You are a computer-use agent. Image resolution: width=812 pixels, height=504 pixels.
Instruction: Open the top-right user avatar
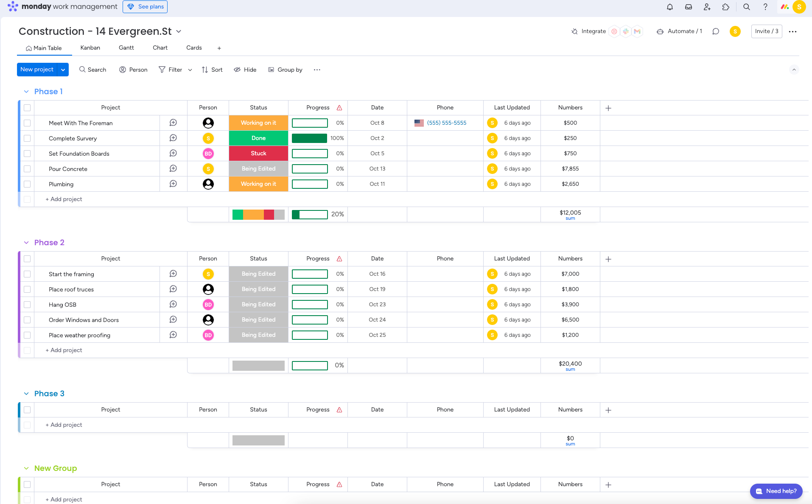coord(799,7)
